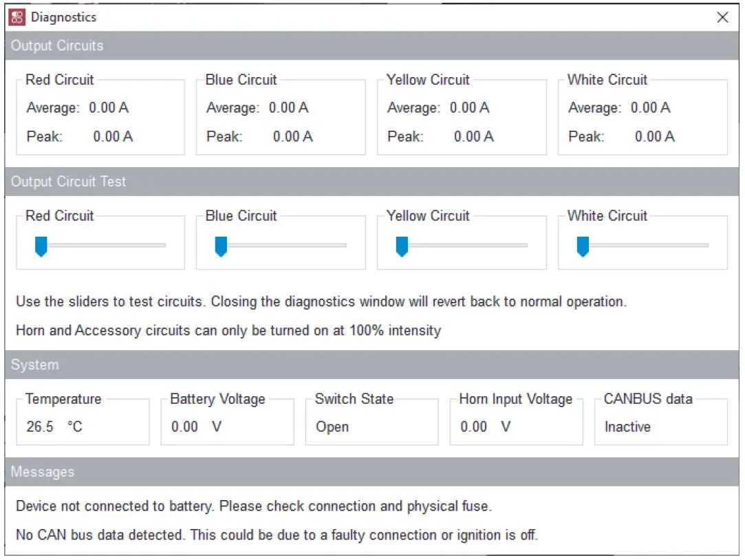Select the White Circuit test slider handle

583,245
